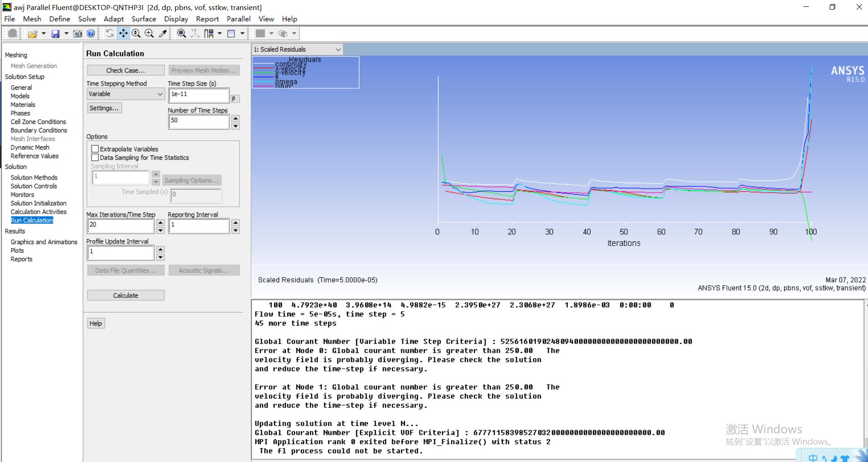868x462 pixels.
Task: Open the Time Stepping Method dropdown
Action: point(125,94)
